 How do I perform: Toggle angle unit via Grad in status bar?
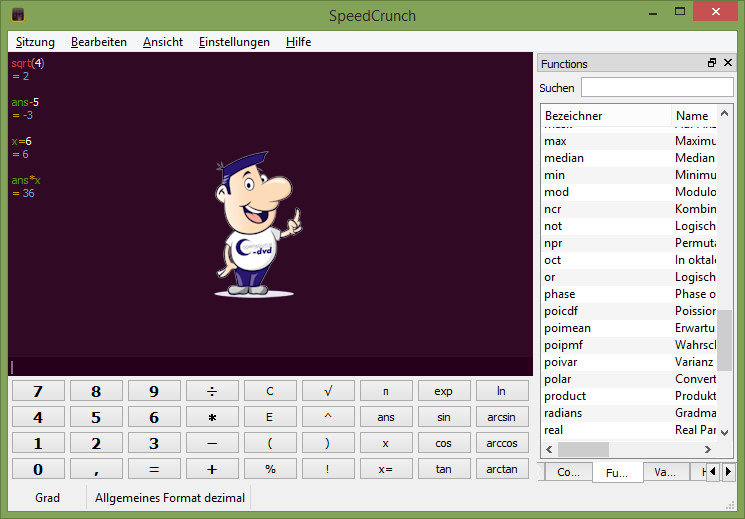47,497
